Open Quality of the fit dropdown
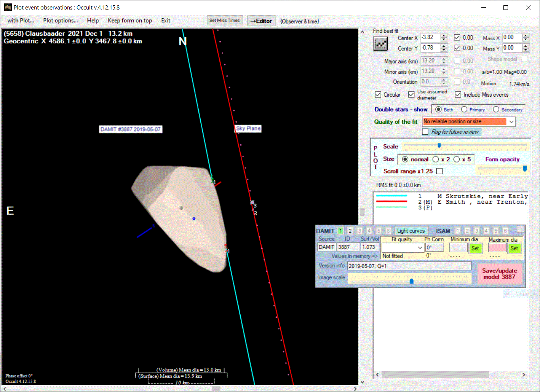 click(511, 121)
